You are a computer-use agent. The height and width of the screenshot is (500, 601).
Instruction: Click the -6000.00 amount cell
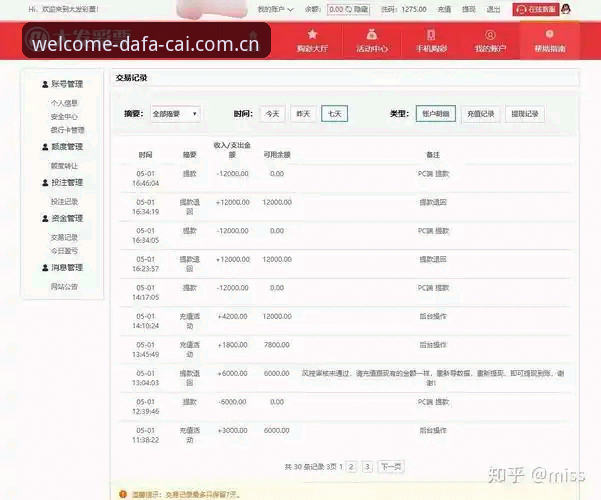point(233,402)
